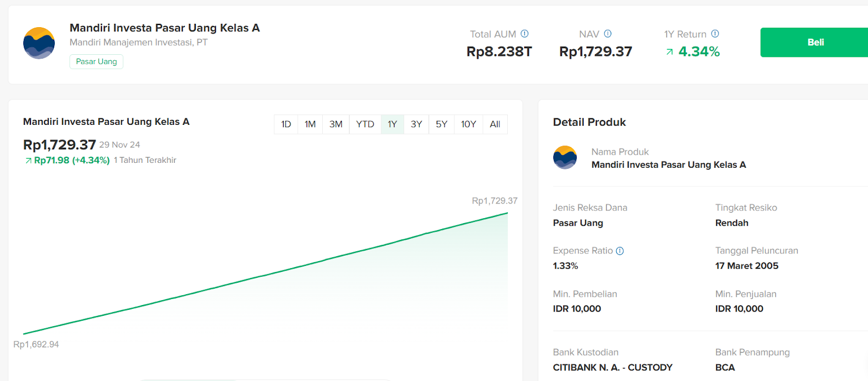This screenshot has width=868, height=381.
Task: Click the Detail Produk heading
Action: [589, 122]
